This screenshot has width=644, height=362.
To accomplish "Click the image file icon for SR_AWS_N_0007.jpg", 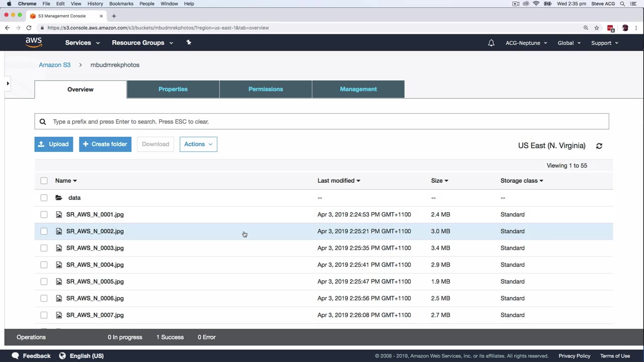I will (x=59, y=315).
